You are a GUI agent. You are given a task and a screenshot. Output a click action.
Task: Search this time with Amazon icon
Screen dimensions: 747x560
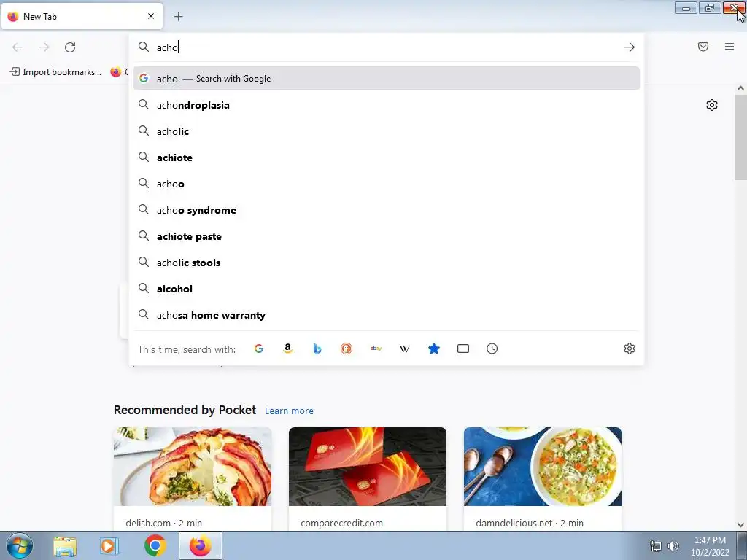287,349
